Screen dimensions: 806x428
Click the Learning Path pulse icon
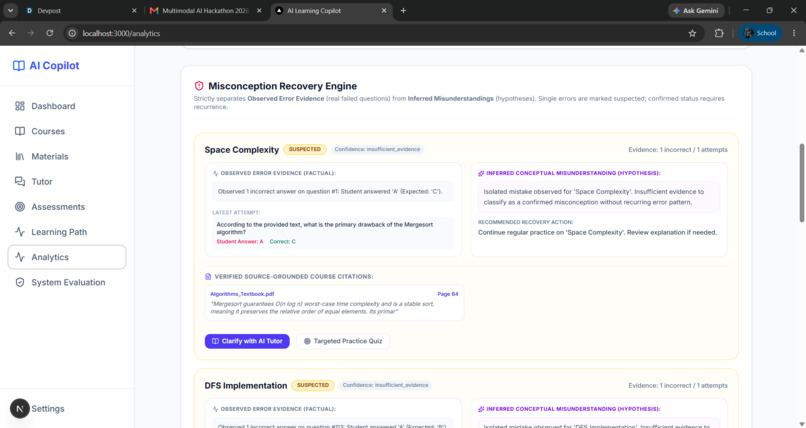click(20, 232)
